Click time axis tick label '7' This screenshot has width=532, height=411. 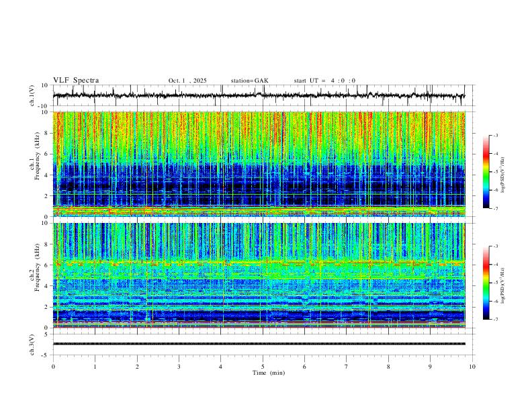coord(347,367)
